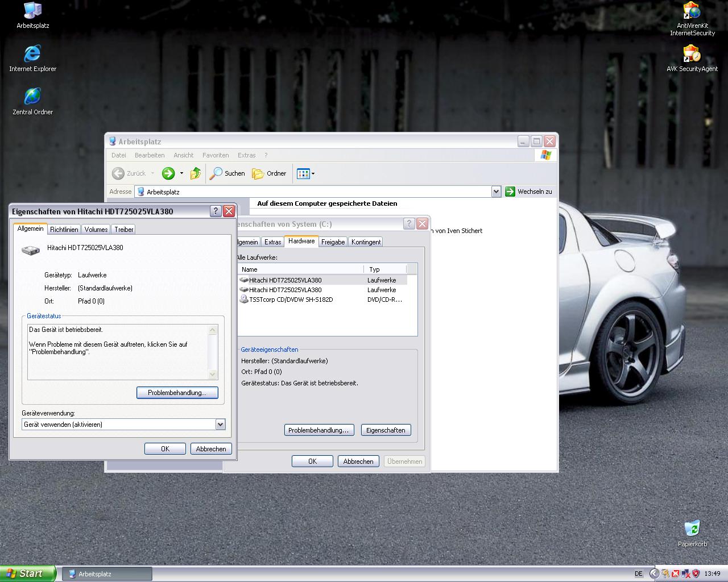The image size is (728, 582).
Task: Open the Favoriten menu
Action: click(x=216, y=155)
